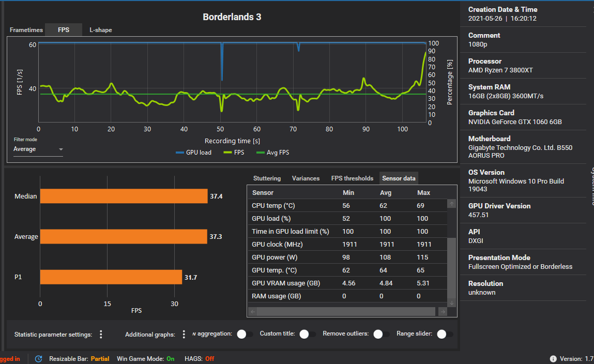Open the L-shape tab
This screenshot has width=594, height=364.
pyautogui.click(x=101, y=30)
